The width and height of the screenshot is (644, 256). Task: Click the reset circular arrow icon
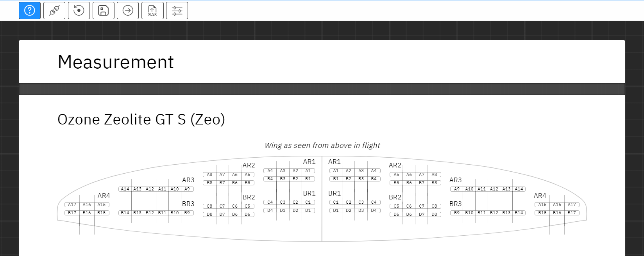coord(79,11)
